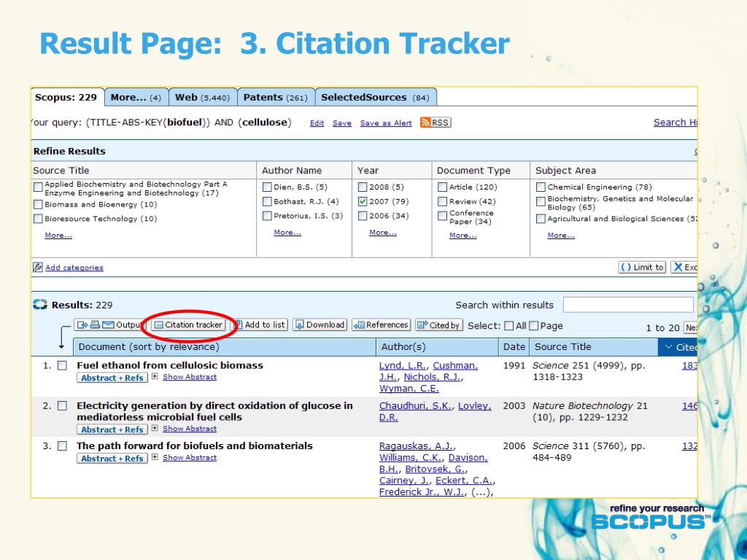The height and width of the screenshot is (560, 747).
Task: Expand abstract for Fuel ethanol from cellulosic biomass
Action: click(x=155, y=376)
